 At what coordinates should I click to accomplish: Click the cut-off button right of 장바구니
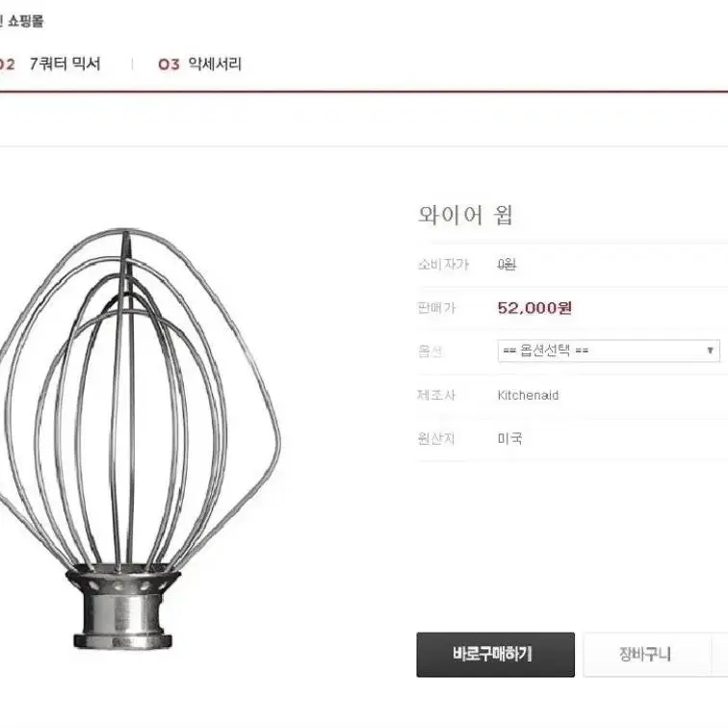(x=720, y=654)
